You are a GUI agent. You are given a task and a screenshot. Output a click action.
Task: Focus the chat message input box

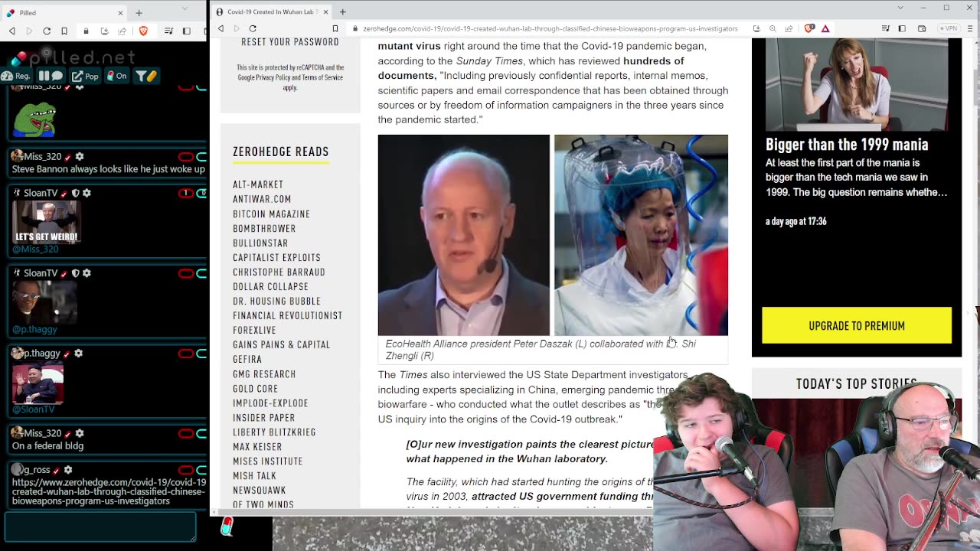(100, 527)
